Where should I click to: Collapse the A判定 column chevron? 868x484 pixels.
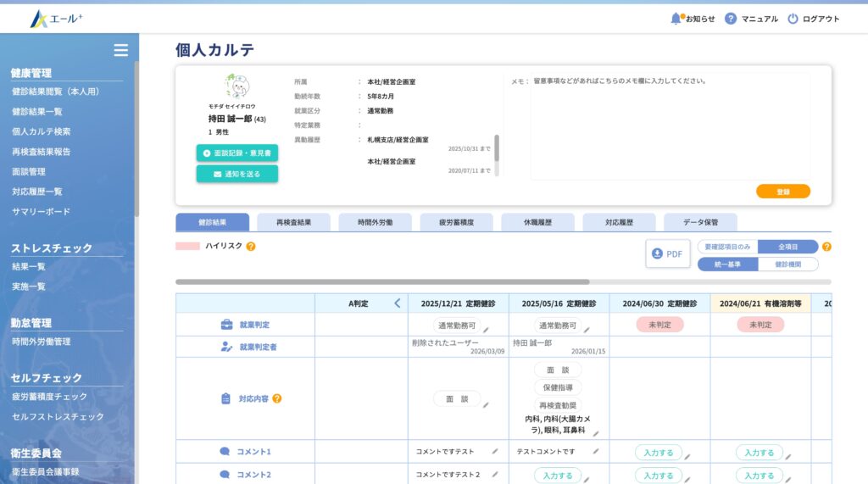coord(397,303)
